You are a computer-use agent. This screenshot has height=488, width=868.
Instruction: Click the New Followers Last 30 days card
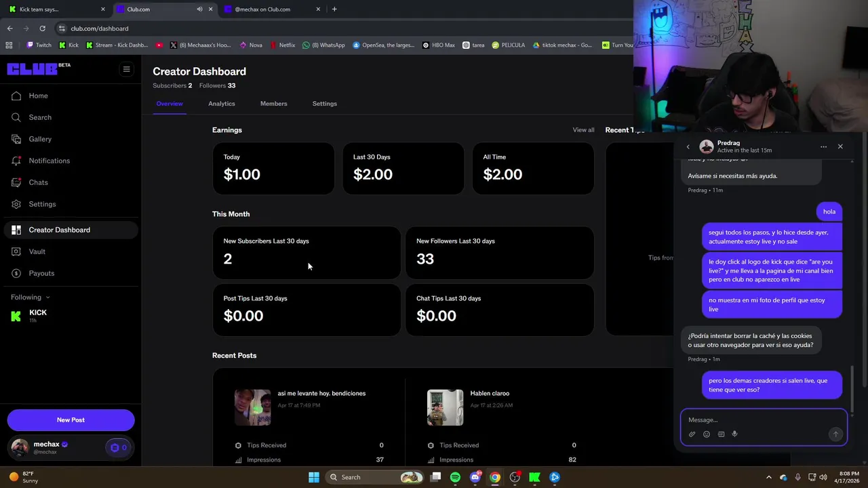pos(499,252)
